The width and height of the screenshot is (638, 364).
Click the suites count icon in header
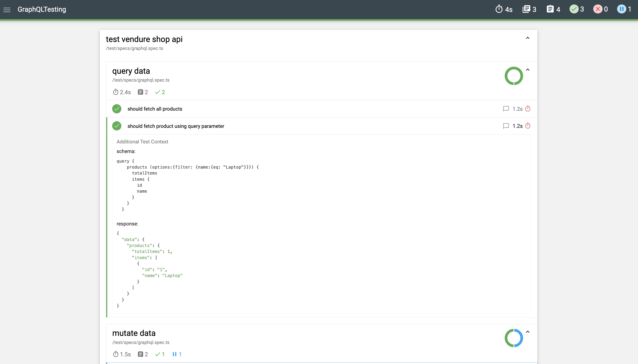pos(526,9)
